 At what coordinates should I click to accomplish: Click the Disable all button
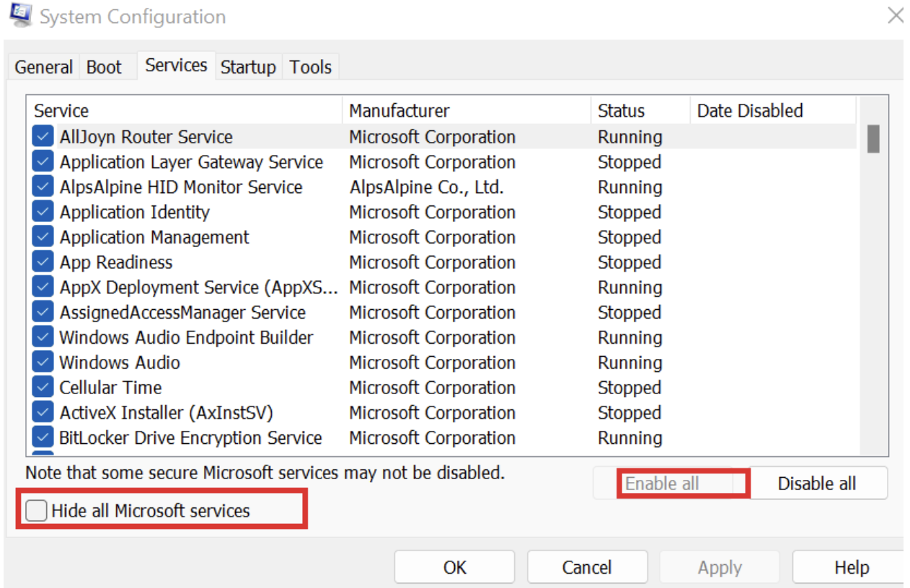818,483
